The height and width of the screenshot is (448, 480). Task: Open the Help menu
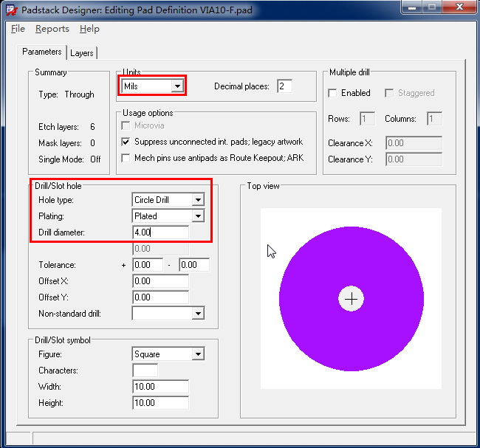pos(89,29)
